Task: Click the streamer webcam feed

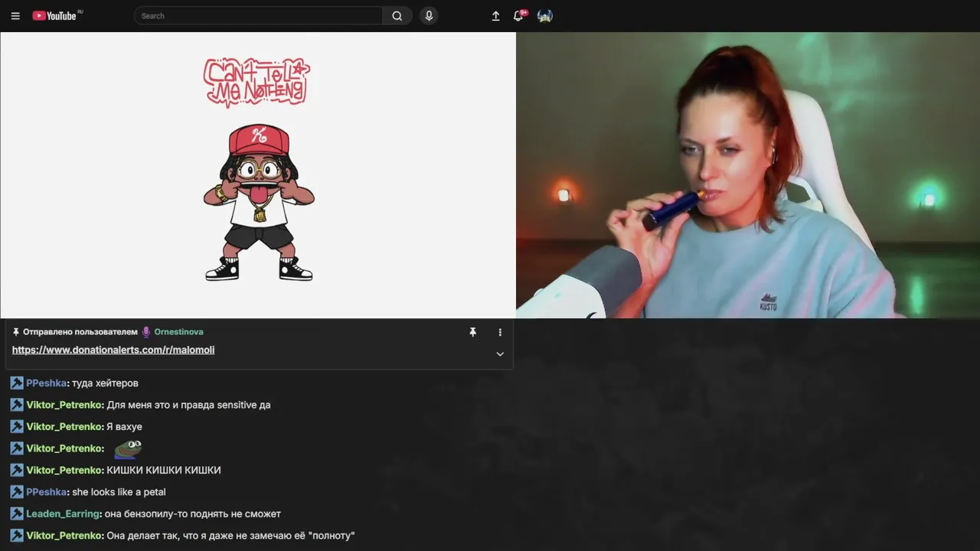Action: point(748,175)
